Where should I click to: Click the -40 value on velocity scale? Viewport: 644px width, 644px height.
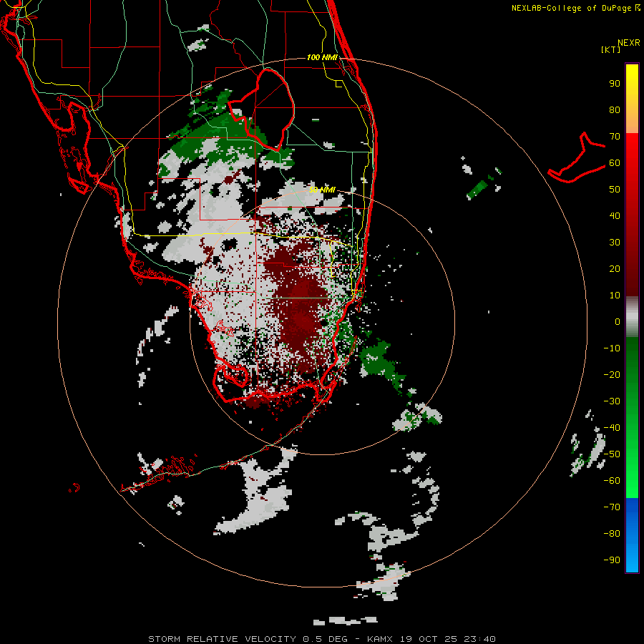point(612,428)
